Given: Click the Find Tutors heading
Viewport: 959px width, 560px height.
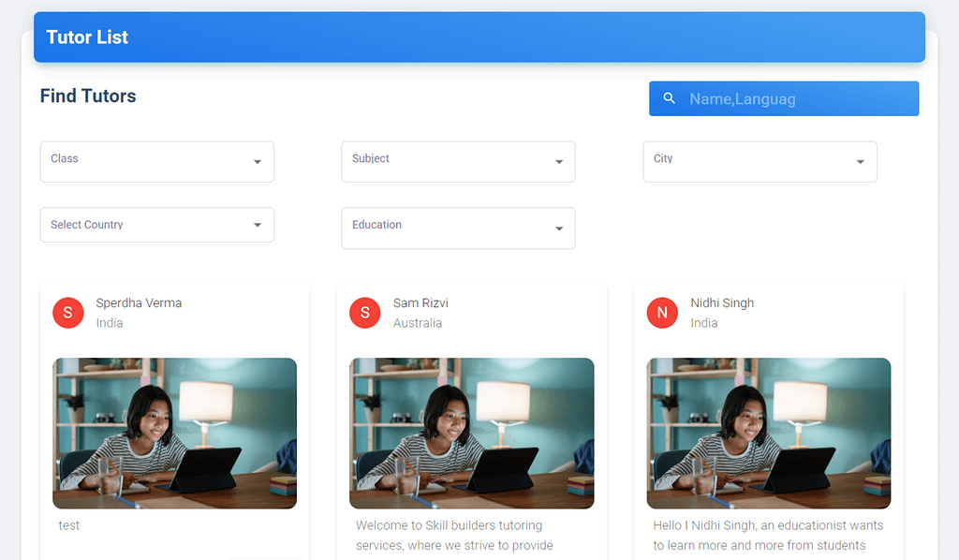Looking at the screenshot, I should [88, 96].
